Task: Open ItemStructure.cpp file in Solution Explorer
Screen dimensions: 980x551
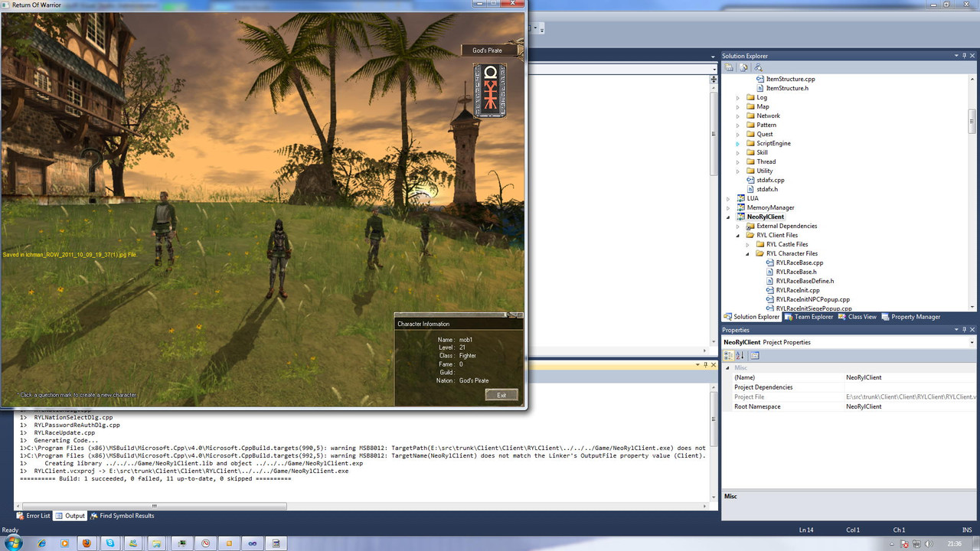Action: 789,79
